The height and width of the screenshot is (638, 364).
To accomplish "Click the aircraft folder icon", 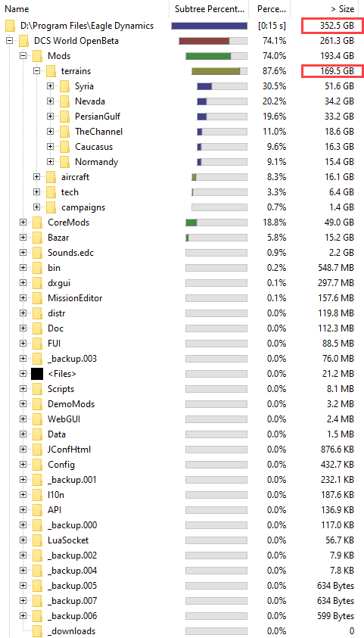I will [51, 177].
